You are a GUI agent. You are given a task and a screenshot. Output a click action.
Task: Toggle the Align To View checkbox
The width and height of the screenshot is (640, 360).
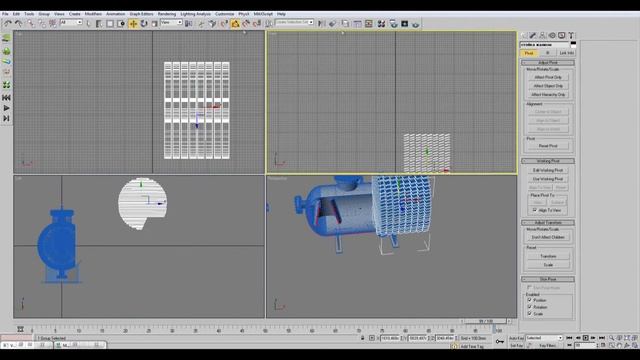click(x=535, y=210)
